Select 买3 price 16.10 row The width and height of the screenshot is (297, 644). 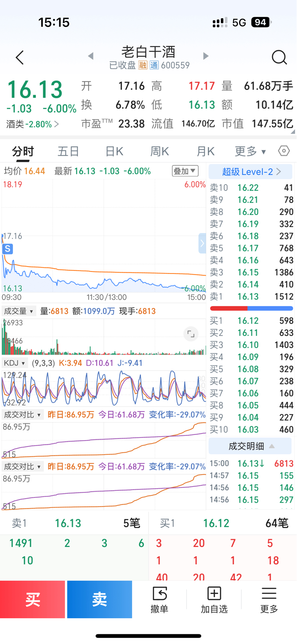pyautogui.click(x=251, y=345)
